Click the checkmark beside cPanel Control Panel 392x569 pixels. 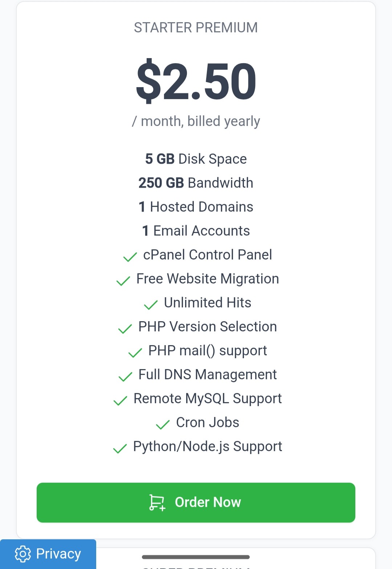coord(130,257)
